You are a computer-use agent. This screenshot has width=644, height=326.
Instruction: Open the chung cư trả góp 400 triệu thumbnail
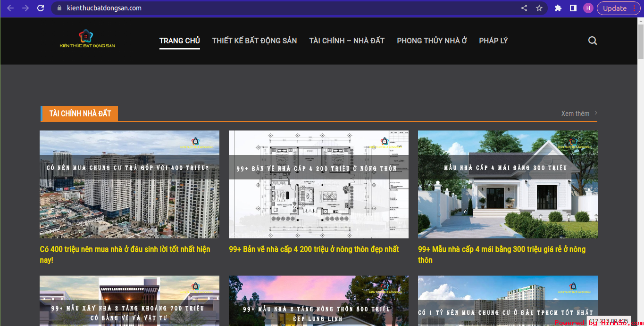[x=129, y=184]
